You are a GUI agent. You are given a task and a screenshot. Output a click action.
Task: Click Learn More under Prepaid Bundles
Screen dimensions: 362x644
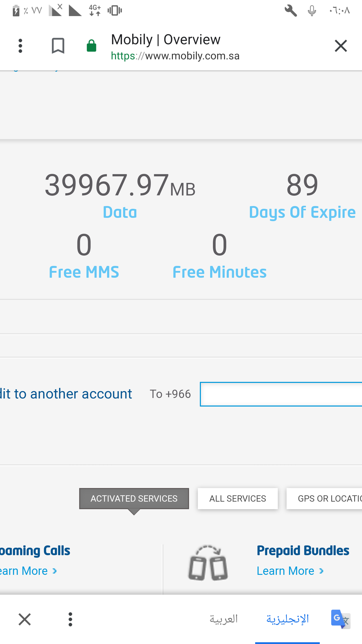[290, 571]
